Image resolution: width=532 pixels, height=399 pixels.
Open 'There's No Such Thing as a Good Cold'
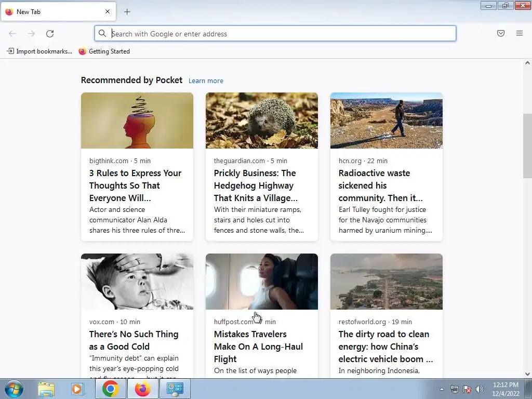point(134,340)
